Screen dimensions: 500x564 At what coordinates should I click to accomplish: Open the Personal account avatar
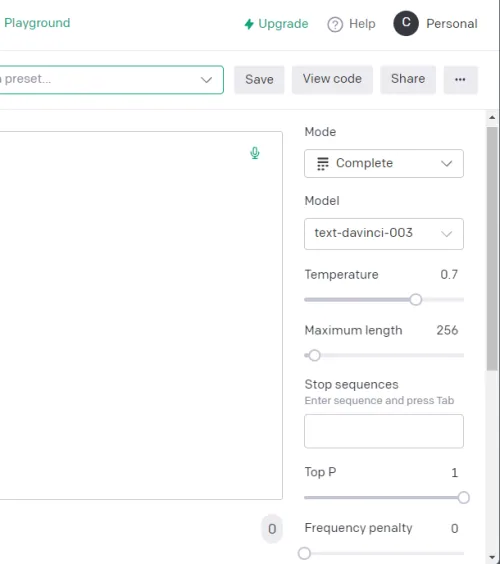[406, 23]
